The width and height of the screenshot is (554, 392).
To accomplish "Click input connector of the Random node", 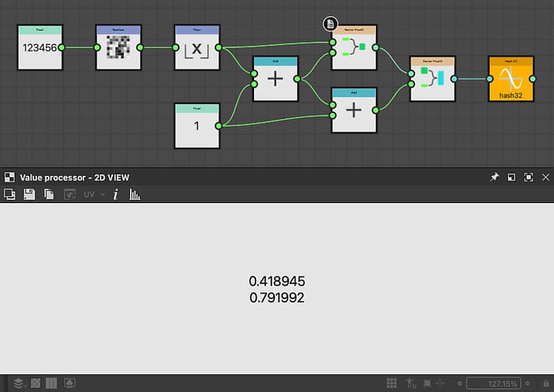I will coord(98,47).
